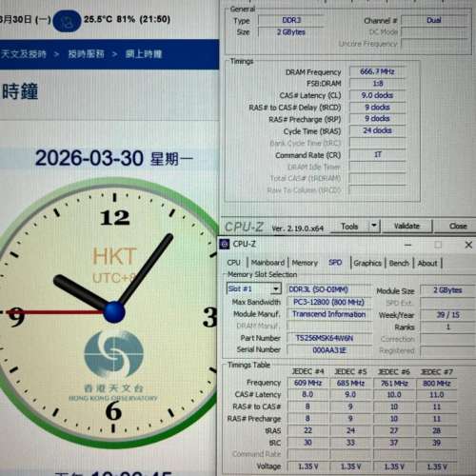476x476 pixels.
Task: Switch to the Mainboard tab
Action: pos(268,263)
